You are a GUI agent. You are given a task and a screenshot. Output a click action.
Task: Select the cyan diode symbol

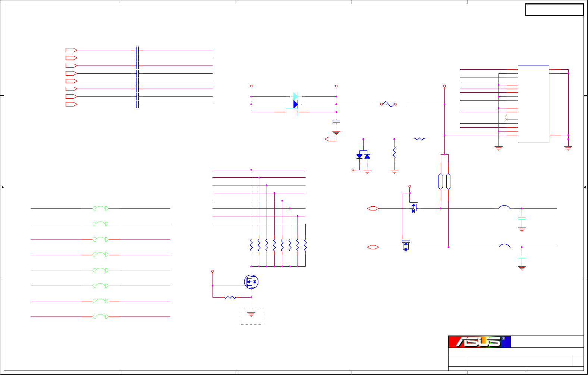point(296,96)
